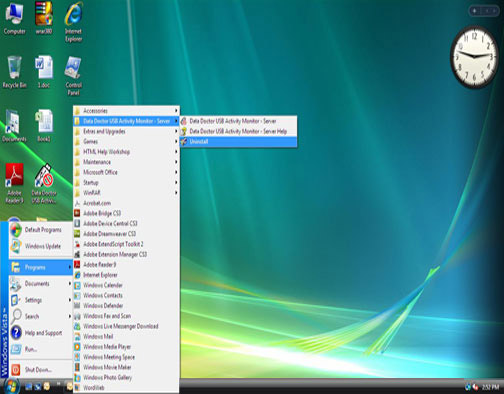Click Adobe Reader 9 icon in Programs list
Screen dimensions: 504x394
coord(77,265)
